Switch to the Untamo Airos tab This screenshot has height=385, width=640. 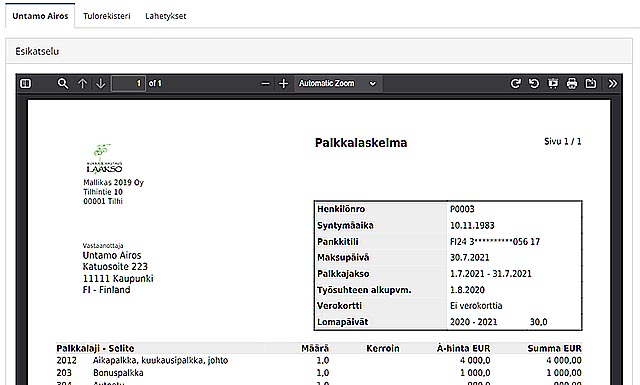(x=40, y=16)
